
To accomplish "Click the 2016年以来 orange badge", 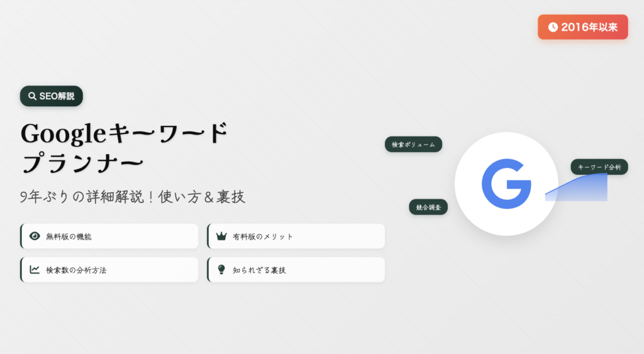I will [x=583, y=27].
